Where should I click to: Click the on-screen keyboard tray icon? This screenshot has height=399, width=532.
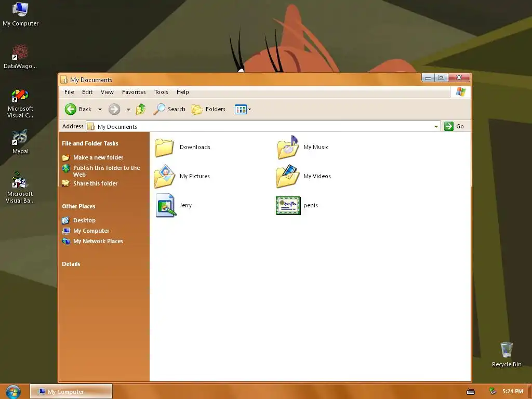click(x=471, y=392)
